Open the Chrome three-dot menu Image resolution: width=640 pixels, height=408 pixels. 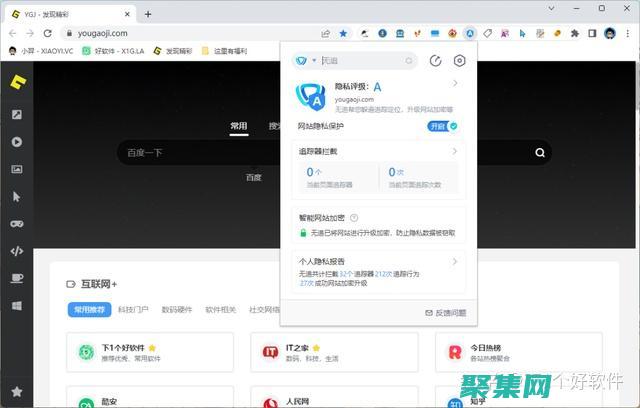pos(628,33)
